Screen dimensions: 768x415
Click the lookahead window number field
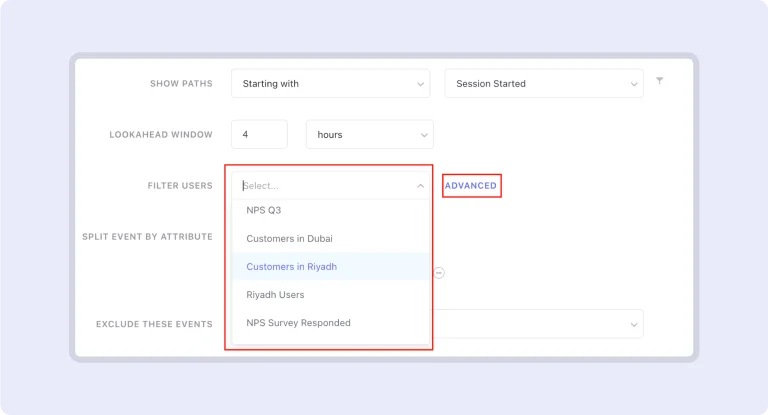click(259, 134)
